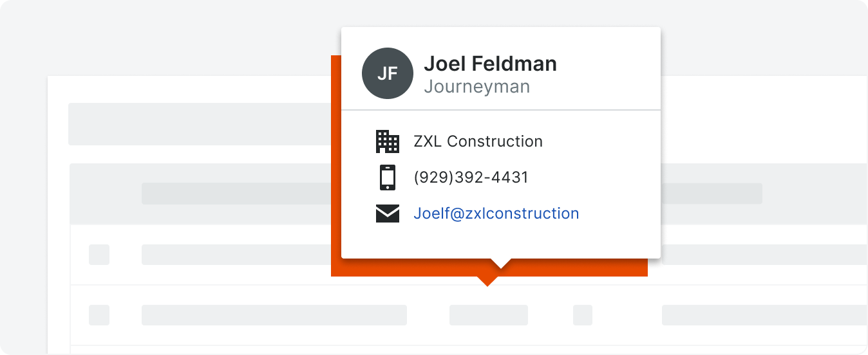Click the ZXL Construction company name

478,141
